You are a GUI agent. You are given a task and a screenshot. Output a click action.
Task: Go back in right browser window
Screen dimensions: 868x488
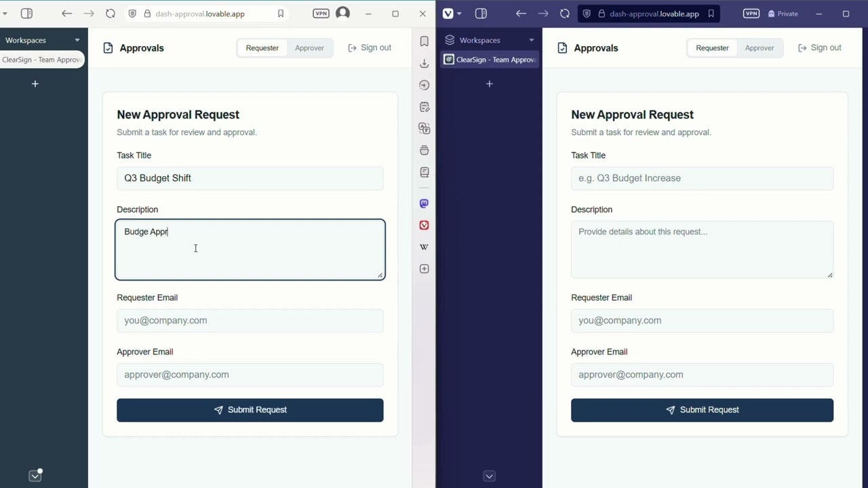(x=521, y=14)
